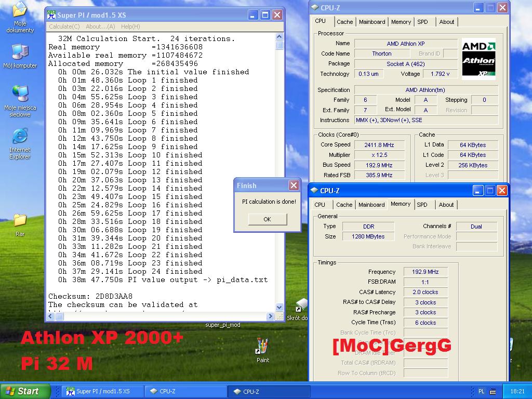This screenshot has width=532, height=399.
Task: Click the upper CPU-Z title bar icon
Action: click(x=315, y=7)
